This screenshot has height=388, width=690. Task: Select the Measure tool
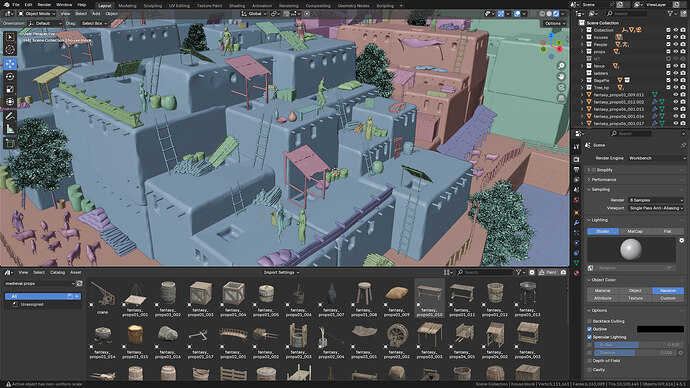[x=10, y=129]
